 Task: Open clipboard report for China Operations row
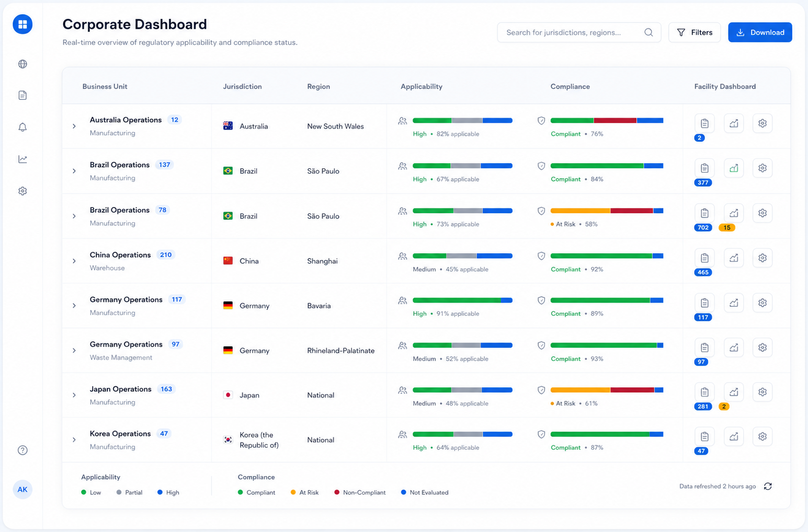[704, 258]
